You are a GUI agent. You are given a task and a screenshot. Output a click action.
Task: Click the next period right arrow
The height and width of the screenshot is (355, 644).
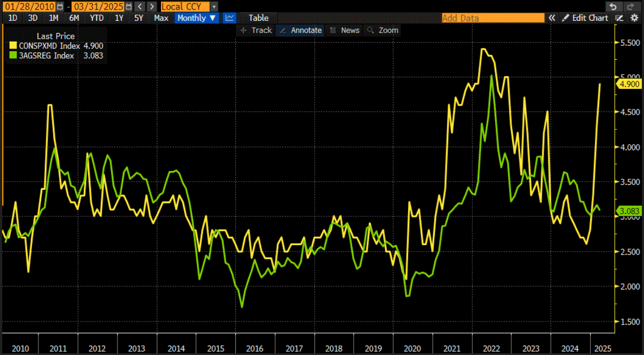point(152,6)
